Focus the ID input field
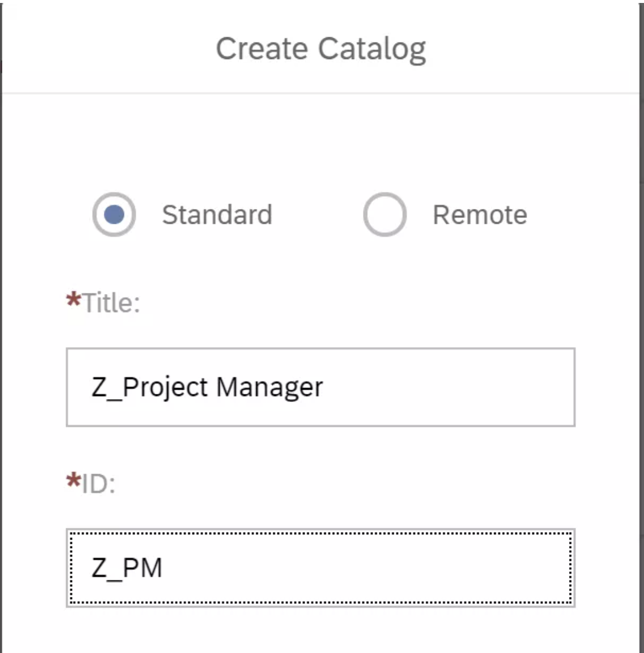The image size is (644, 653). pos(321,568)
